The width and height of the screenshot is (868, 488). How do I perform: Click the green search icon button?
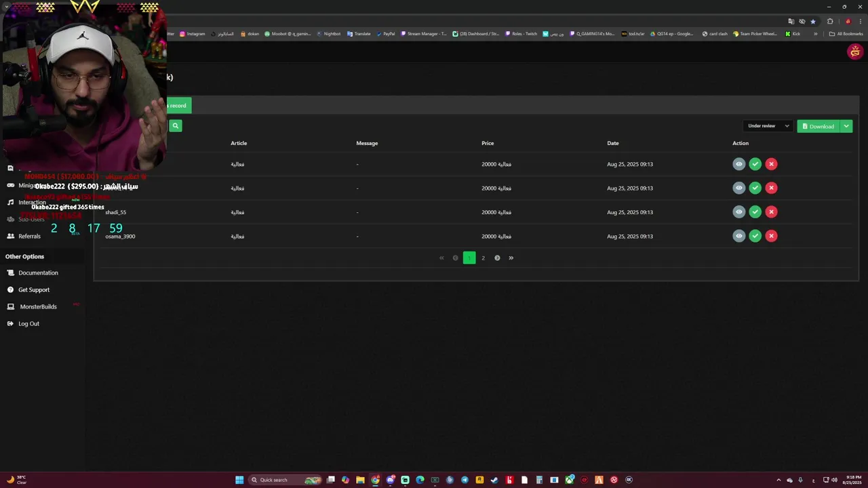pos(176,125)
